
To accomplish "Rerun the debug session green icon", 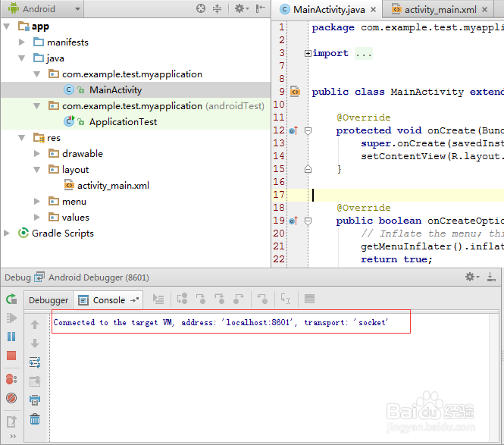I will click(11, 299).
